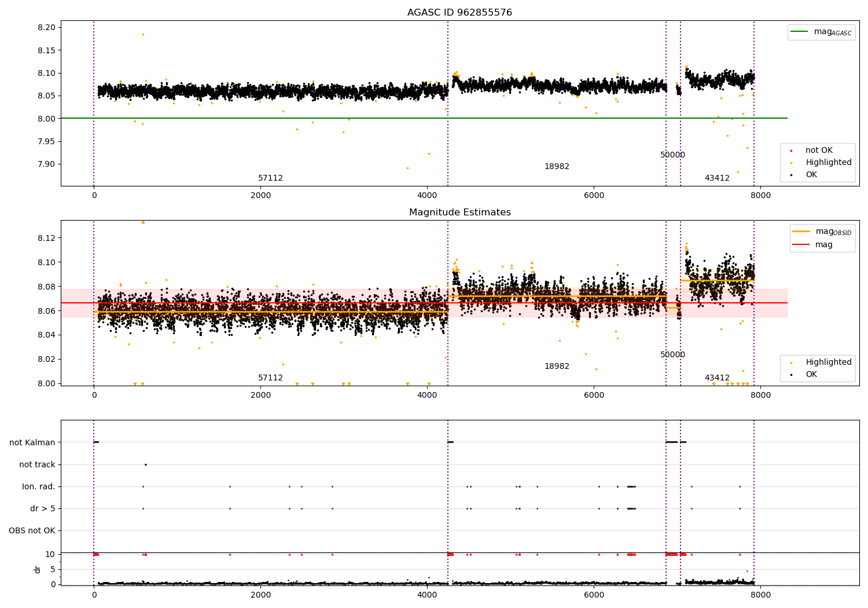The width and height of the screenshot is (868, 608).
Task: Click the orange line swatch beside mag OBSID
Action: 801,232
